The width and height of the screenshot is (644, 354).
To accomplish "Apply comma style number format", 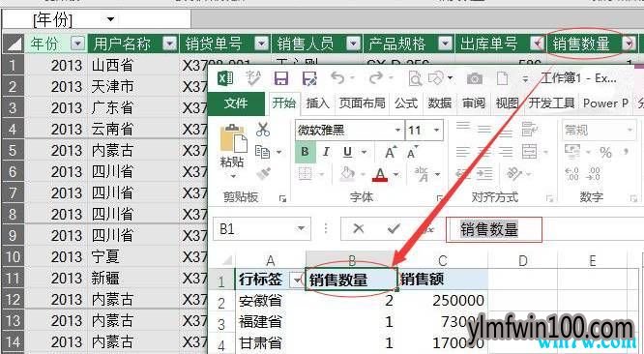I will [x=626, y=153].
